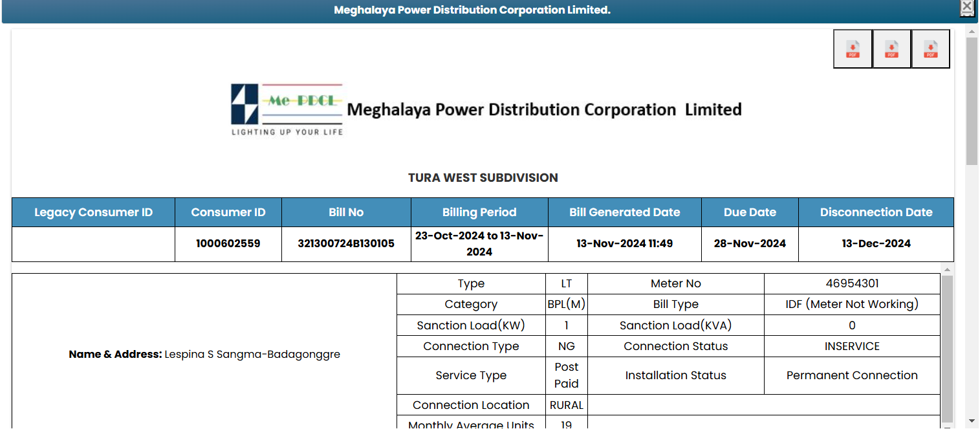Click the meter number 46954301
The image size is (980, 429).
pyautogui.click(x=852, y=283)
